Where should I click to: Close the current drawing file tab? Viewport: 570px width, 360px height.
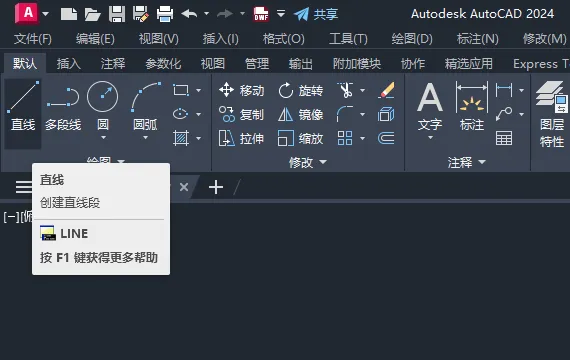coord(184,187)
